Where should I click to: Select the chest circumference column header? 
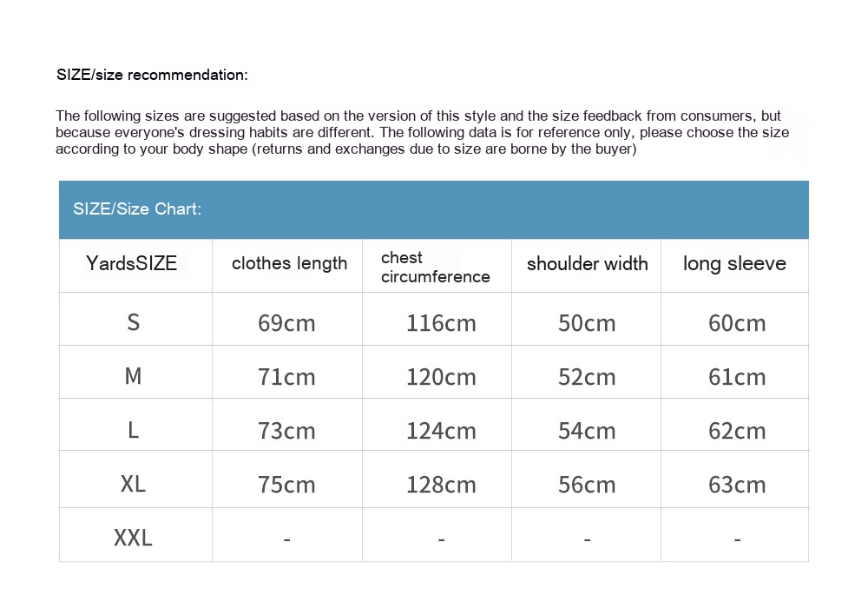pyautogui.click(x=435, y=267)
